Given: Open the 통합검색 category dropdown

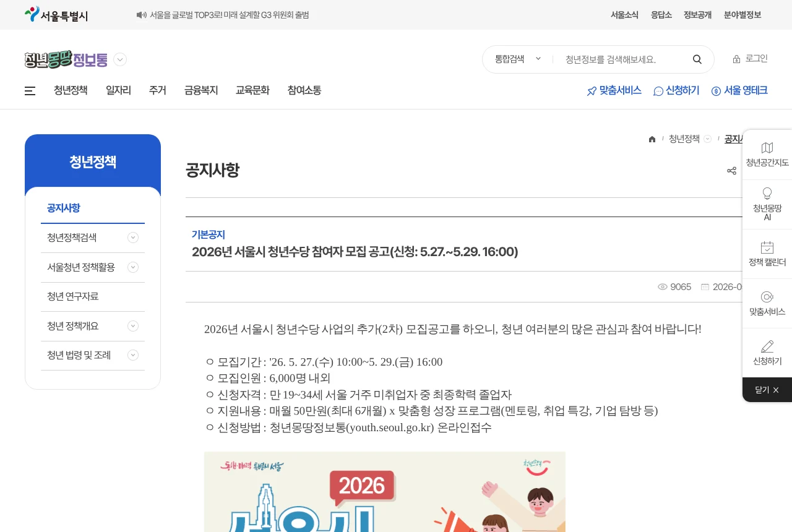Looking at the screenshot, I should tap(518, 59).
